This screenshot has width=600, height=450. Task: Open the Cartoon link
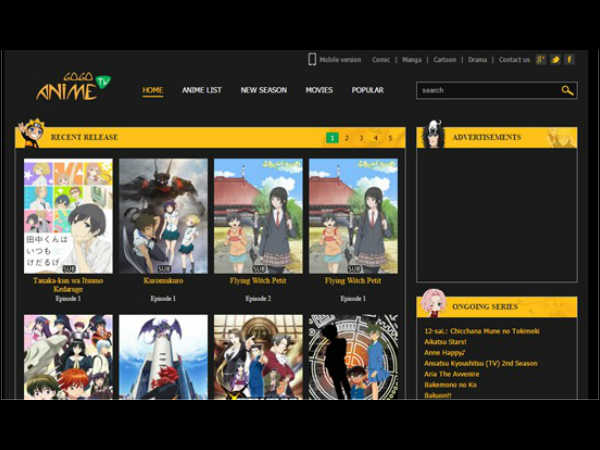445,60
